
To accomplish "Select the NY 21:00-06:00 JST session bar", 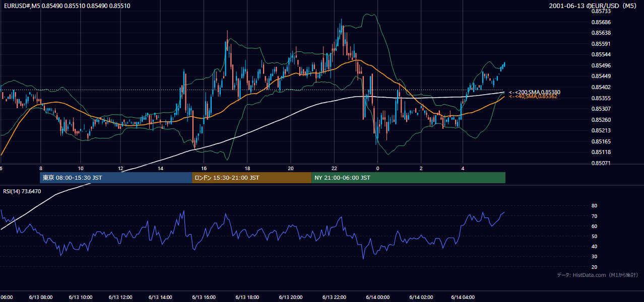I will 408,178.
